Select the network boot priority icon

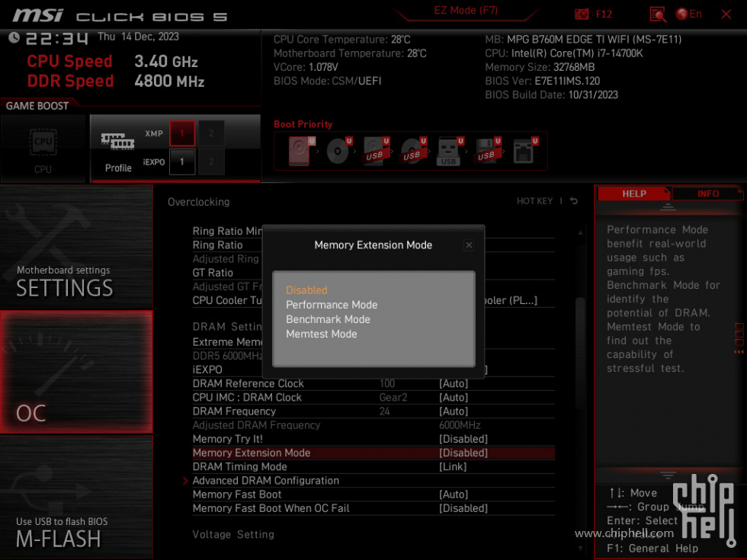525,151
